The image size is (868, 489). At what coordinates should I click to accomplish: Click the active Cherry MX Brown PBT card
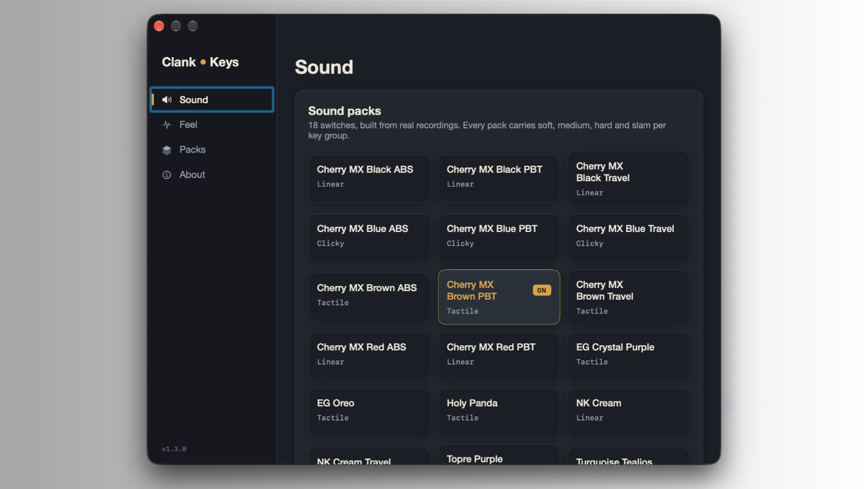[x=499, y=297]
